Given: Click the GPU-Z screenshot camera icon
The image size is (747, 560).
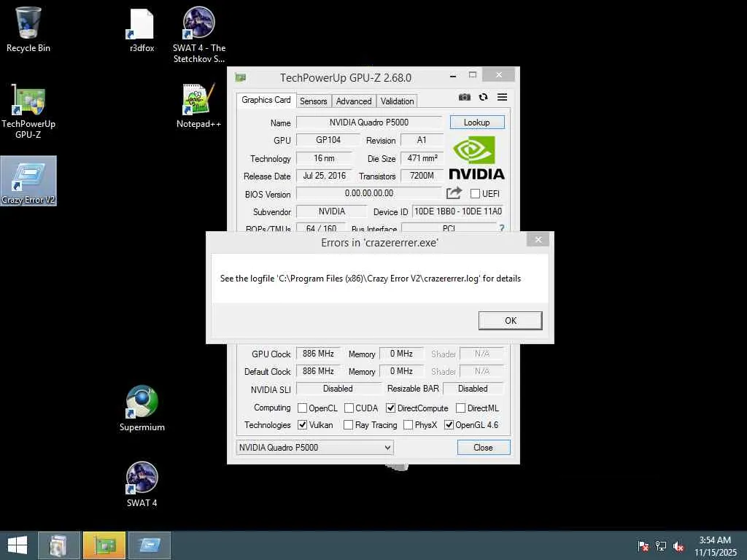Looking at the screenshot, I should point(465,97).
